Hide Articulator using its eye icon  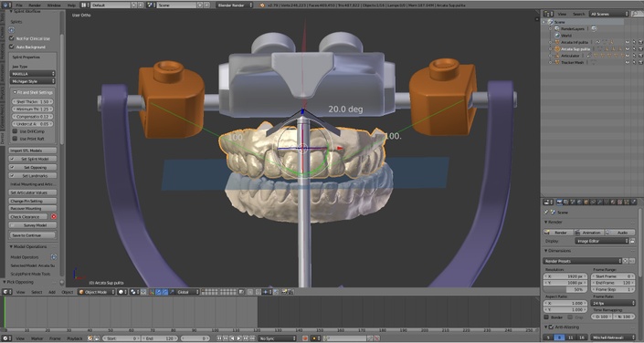click(x=628, y=56)
